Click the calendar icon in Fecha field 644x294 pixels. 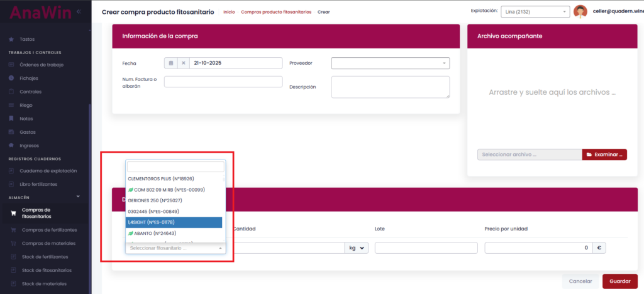[170, 63]
